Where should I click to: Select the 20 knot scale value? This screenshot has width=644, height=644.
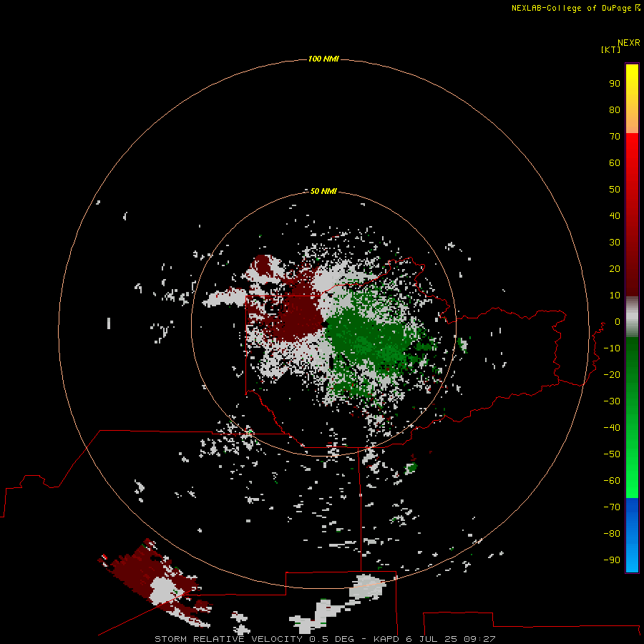click(x=615, y=268)
